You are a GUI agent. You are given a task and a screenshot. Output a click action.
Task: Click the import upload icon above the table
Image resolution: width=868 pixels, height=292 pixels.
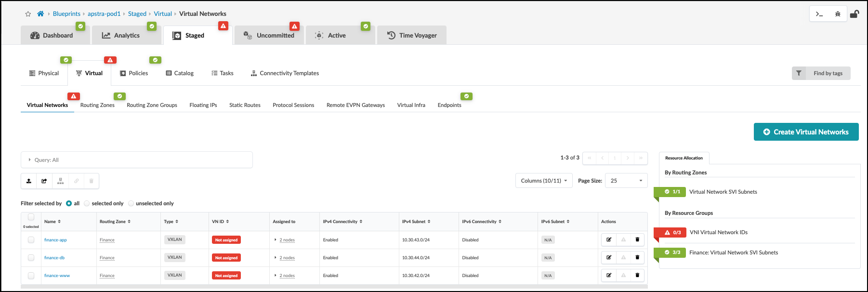29,181
